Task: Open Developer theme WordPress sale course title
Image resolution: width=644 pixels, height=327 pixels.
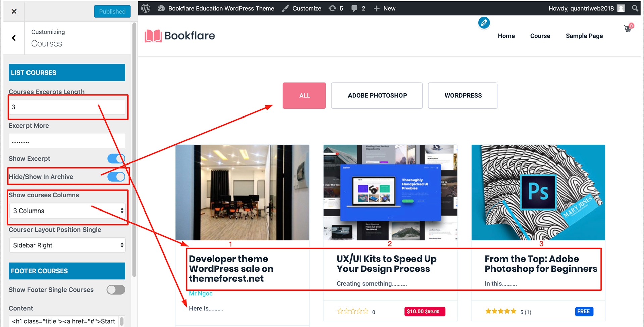Action: pyautogui.click(x=231, y=269)
